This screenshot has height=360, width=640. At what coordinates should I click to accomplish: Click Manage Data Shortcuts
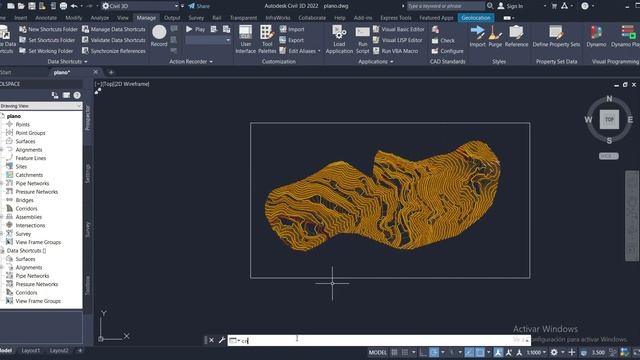click(x=113, y=29)
